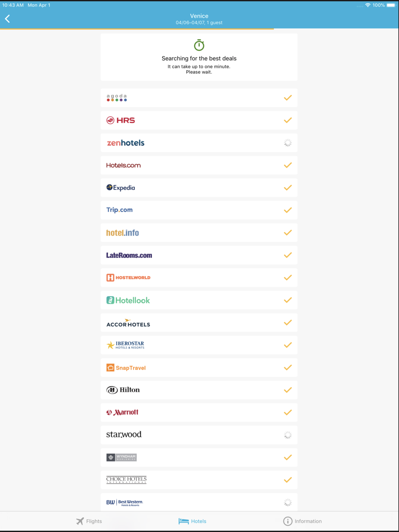
Task: Open the Information tab
Action: pyautogui.click(x=302, y=521)
